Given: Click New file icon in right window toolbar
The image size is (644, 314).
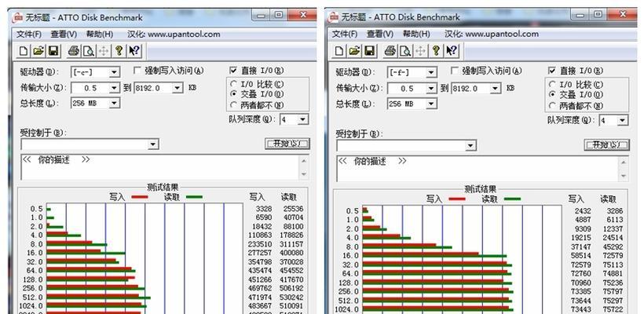Looking at the screenshot, I should (x=339, y=51).
